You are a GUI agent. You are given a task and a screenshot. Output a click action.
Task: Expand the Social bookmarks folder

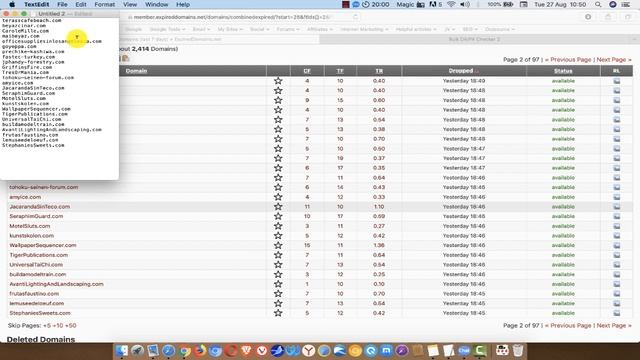click(x=259, y=29)
